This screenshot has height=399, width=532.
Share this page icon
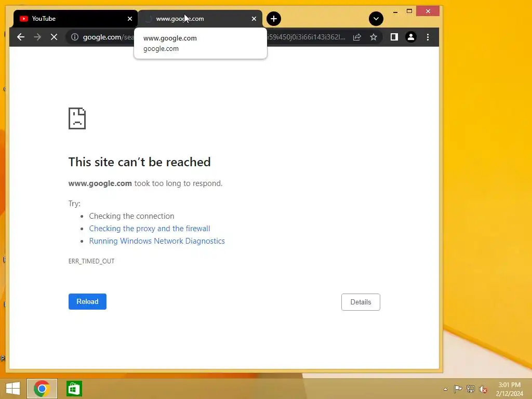(357, 37)
